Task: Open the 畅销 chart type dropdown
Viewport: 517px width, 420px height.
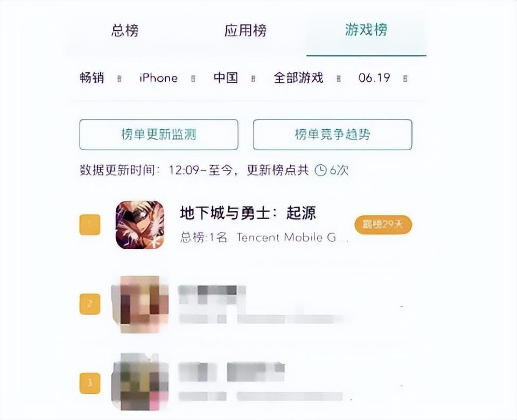Action: click(x=100, y=78)
